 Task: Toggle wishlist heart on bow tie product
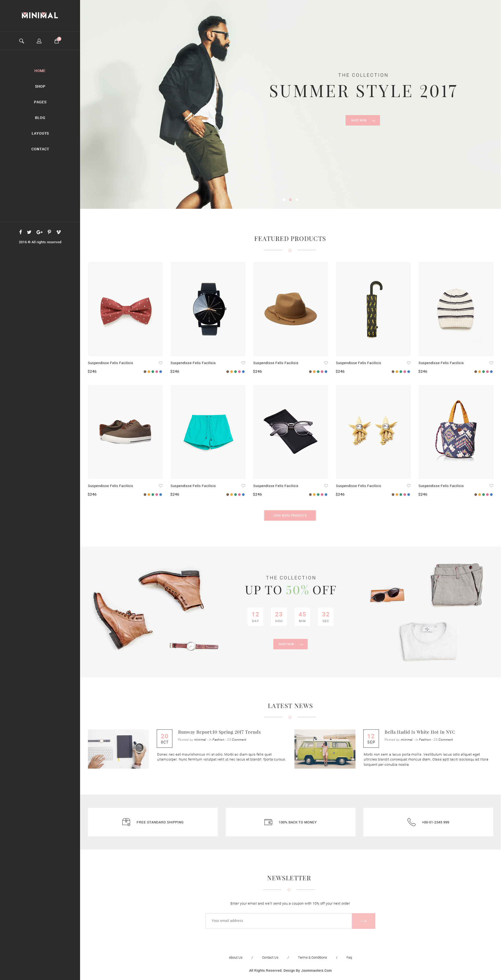[x=160, y=363]
